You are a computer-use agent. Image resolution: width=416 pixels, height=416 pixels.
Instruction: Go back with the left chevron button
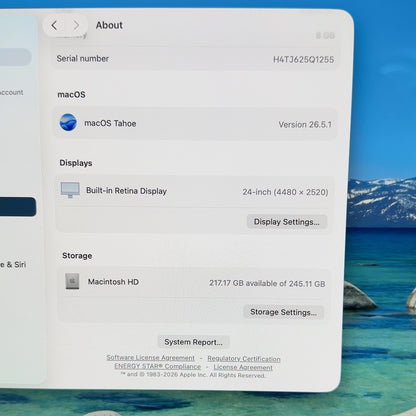coord(54,25)
